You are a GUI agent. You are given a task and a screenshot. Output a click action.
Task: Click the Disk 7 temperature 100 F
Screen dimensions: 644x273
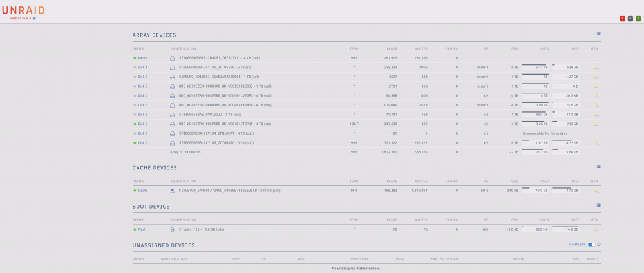pyautogui.click(x=354, y=124)
